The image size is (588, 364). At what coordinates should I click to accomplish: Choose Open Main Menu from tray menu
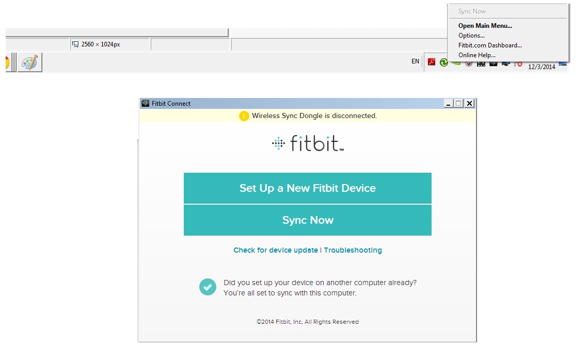(485, 26)
